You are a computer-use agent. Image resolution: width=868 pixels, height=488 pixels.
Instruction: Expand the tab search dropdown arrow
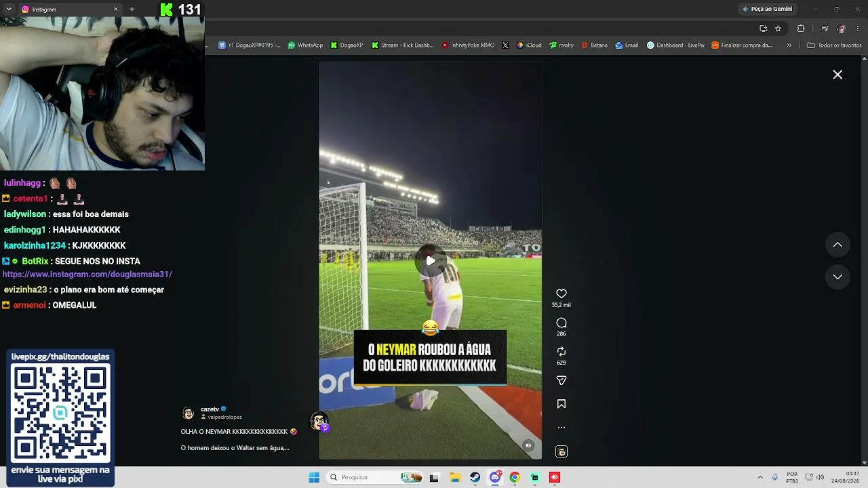point(9,9)
